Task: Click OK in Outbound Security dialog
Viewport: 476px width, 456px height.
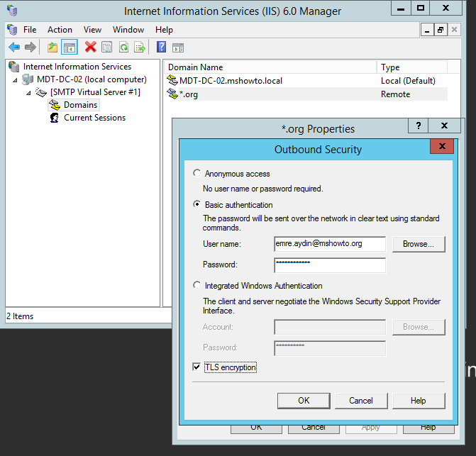Action: (x=304, y=401)
